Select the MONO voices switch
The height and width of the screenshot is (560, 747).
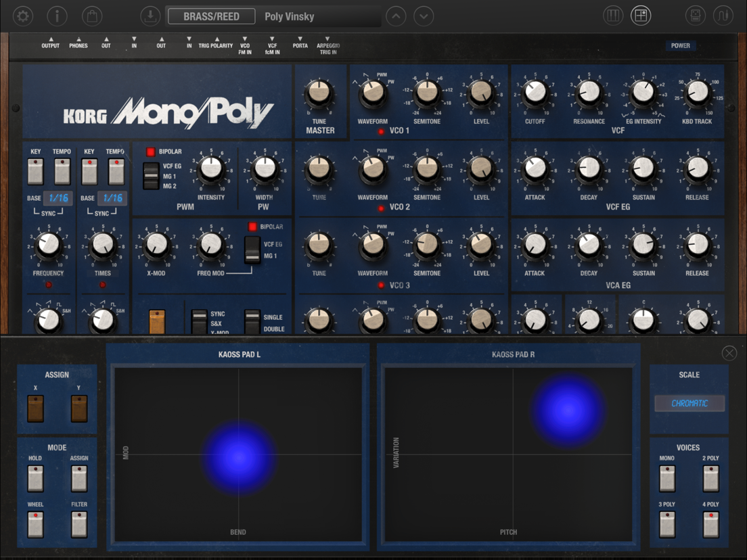[667, 478]
